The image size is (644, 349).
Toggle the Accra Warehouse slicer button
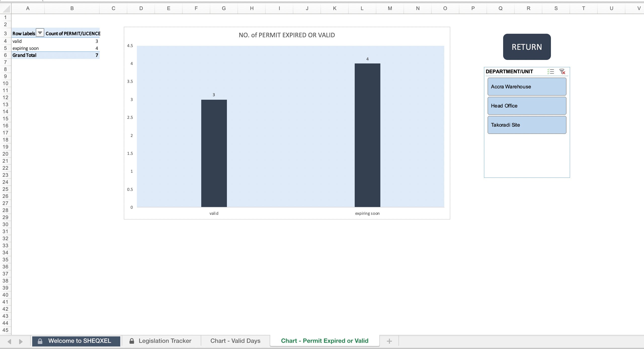click(527, 86)
